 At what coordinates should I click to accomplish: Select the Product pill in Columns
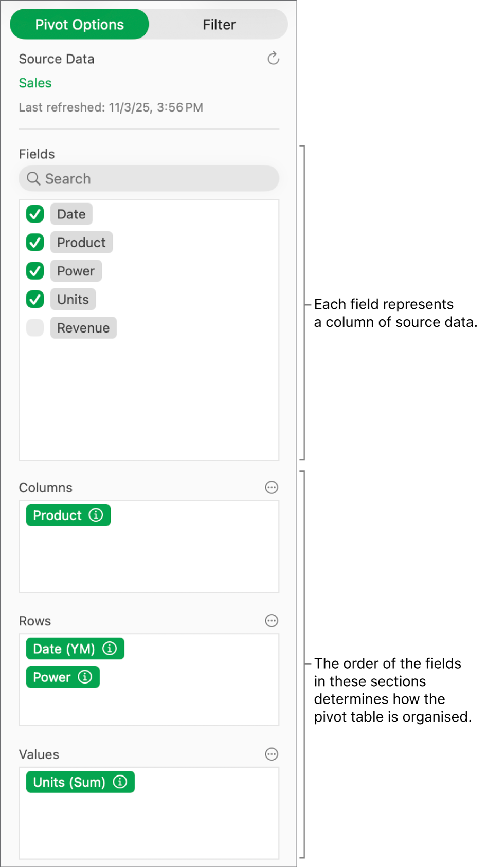coord(58,515)
